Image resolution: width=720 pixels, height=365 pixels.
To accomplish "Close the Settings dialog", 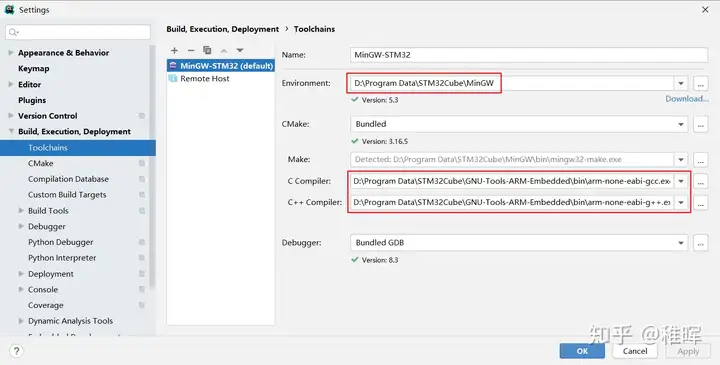I will coord(705,10).
